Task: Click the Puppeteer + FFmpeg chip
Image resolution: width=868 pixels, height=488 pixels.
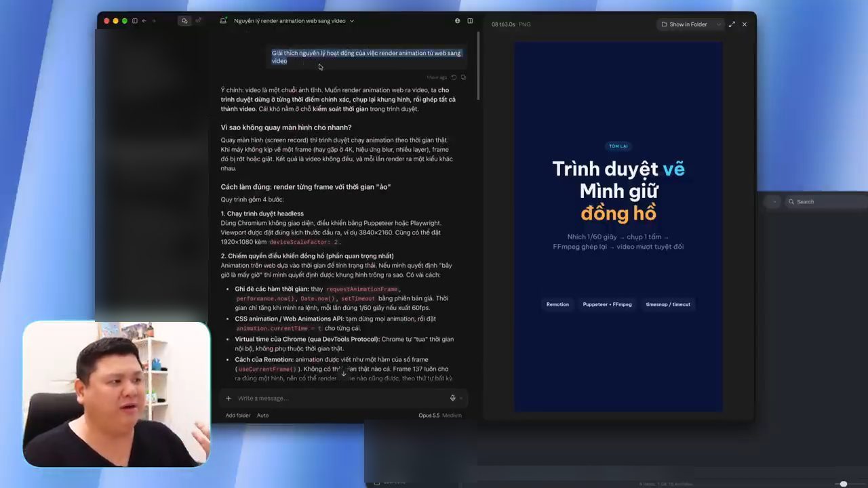Action: pos(607,304)
